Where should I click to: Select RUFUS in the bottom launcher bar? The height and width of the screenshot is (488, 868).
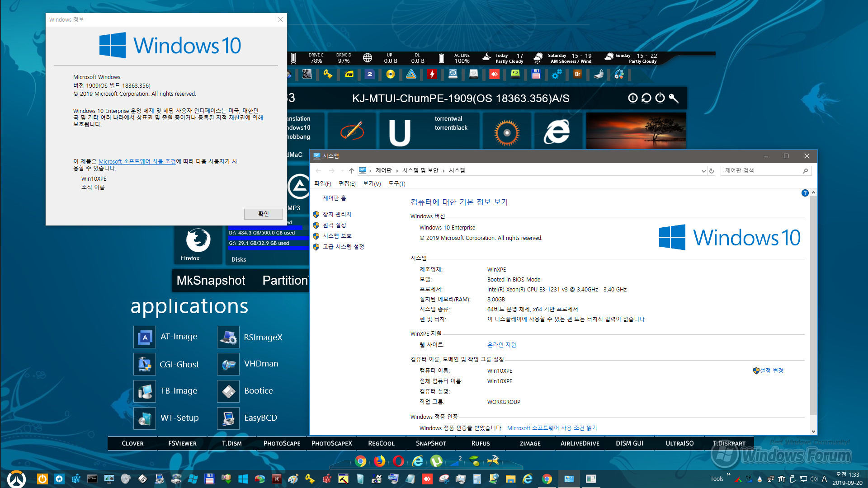tap(481, 443)
